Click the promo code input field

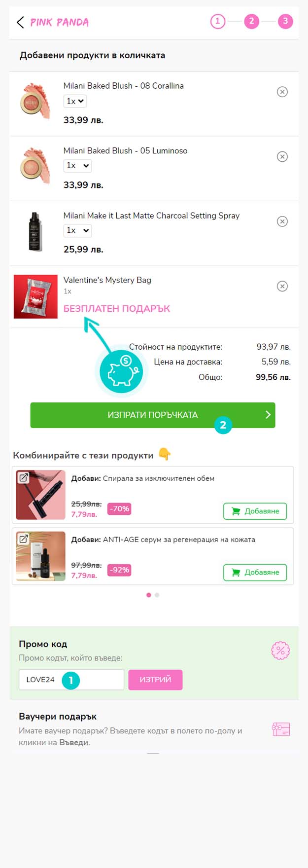click(x=71, y=680)
